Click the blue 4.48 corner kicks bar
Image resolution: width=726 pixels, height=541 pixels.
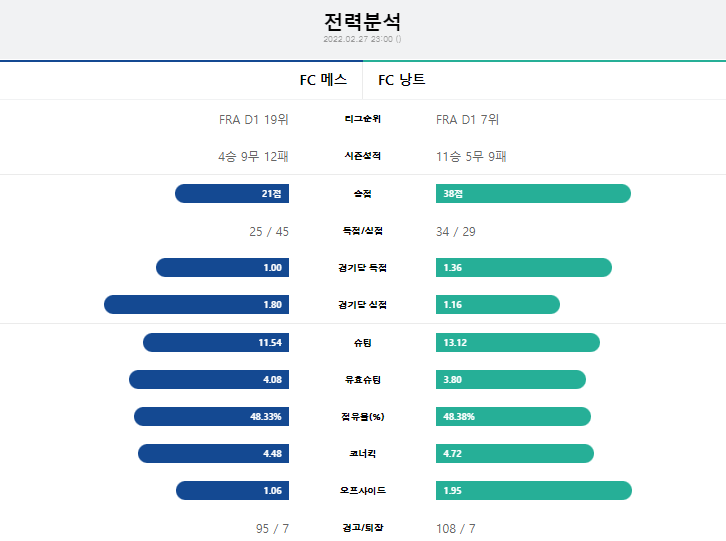click(x=213, y=453)
